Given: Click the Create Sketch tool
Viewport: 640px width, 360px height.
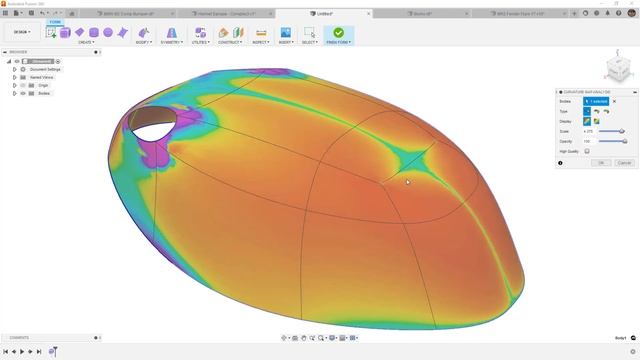Looking at the screenshot, I should coord(51,33).
